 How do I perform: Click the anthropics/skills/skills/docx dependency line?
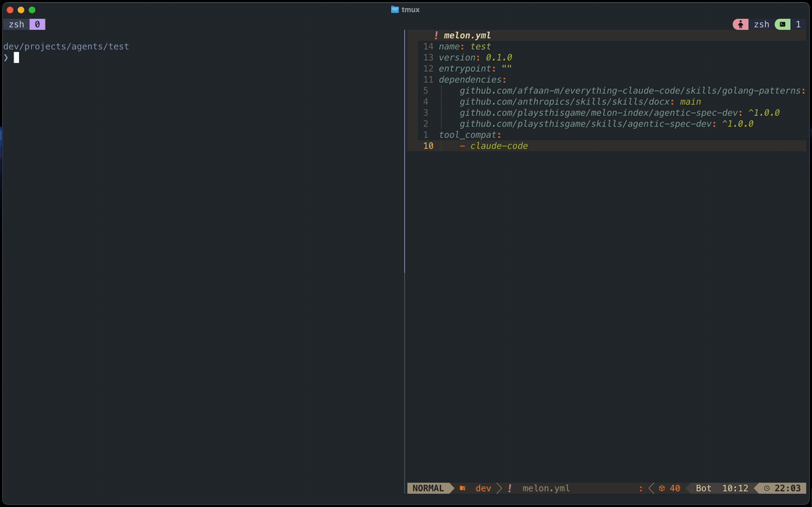[580, 102]
